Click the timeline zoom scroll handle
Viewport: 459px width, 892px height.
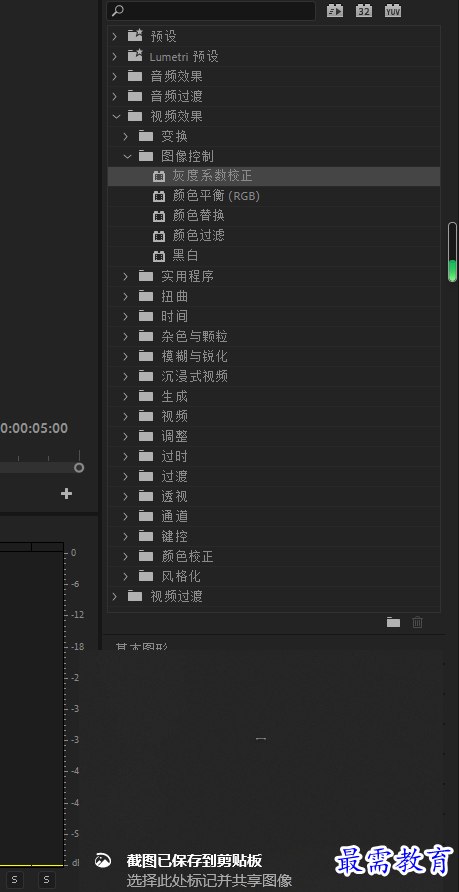click(79, 468)
